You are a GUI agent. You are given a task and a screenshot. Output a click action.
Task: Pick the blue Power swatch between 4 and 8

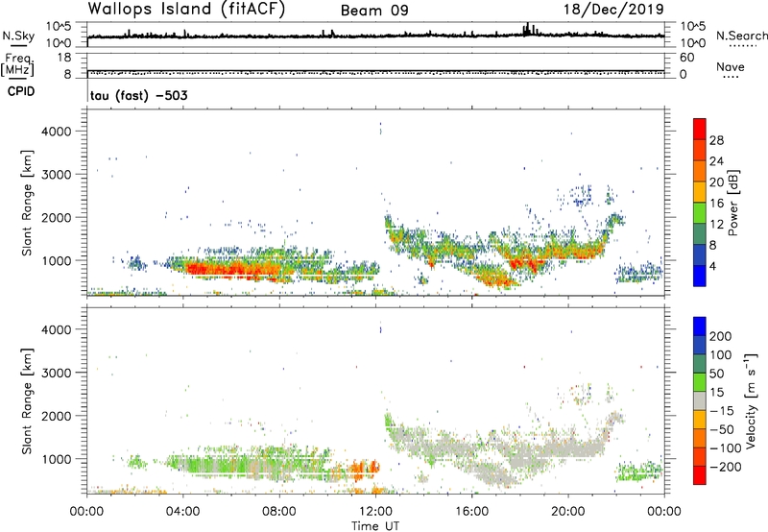pyautogui.click(x=700, y=254)
